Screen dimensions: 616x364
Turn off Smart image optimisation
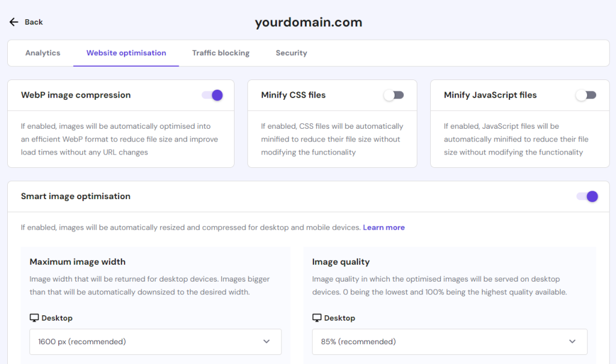coord(587,196)
